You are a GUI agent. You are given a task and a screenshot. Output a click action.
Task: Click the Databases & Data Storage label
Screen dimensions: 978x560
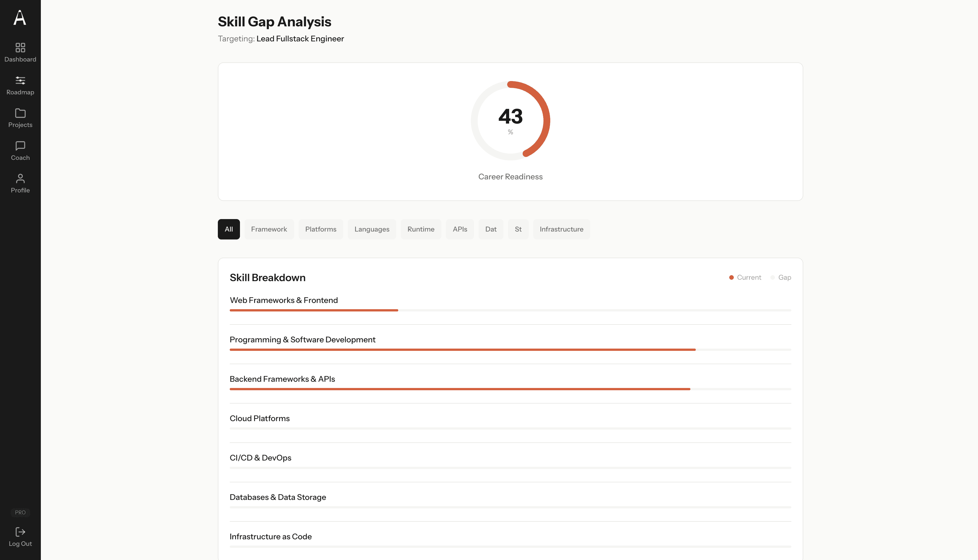click(x=277, y=497)
